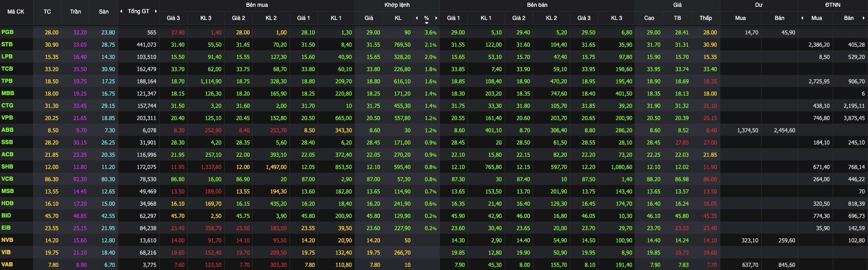The height and width of the screenshot is (270, 868).
Task: Click Giá 3 header under Bên mua
Action: pyautogui.click(x=173, y=18)
